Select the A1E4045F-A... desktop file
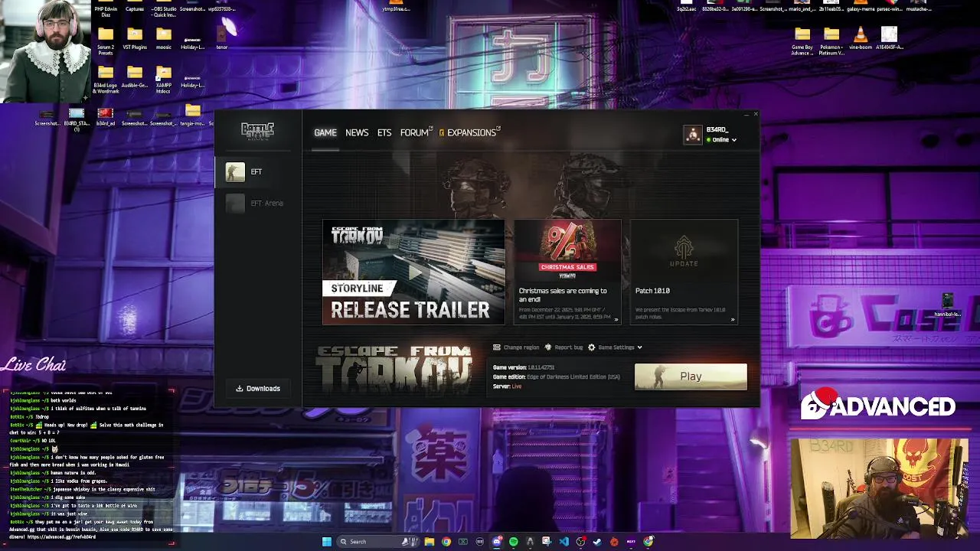Viewport: 980px width, 551px height. tap(889, 38)
